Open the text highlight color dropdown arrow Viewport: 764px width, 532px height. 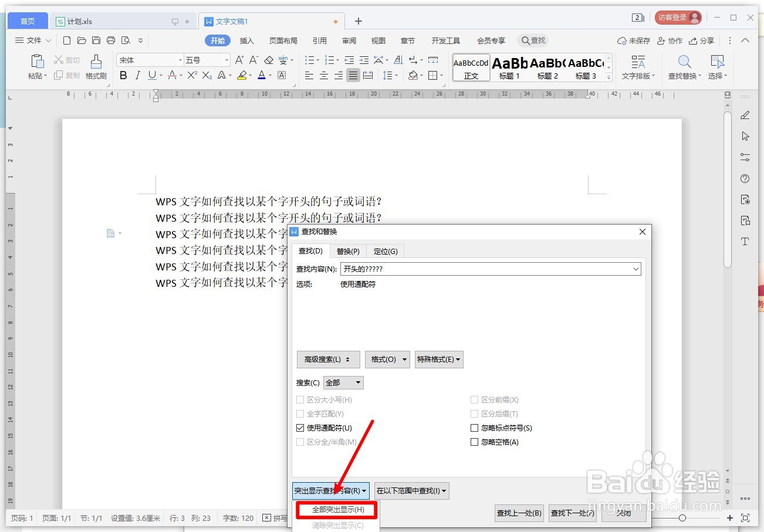[x=250, y=75]
